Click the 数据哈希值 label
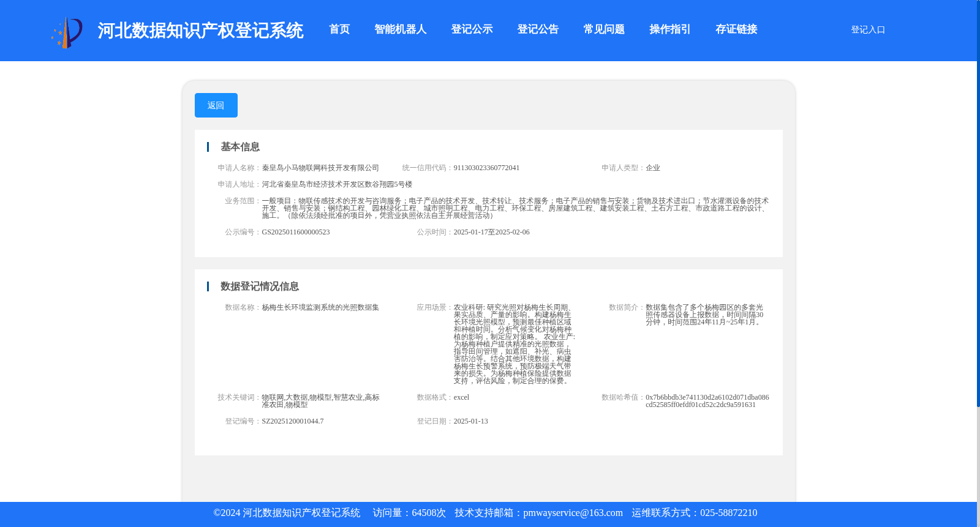 [x=623, y=397]
